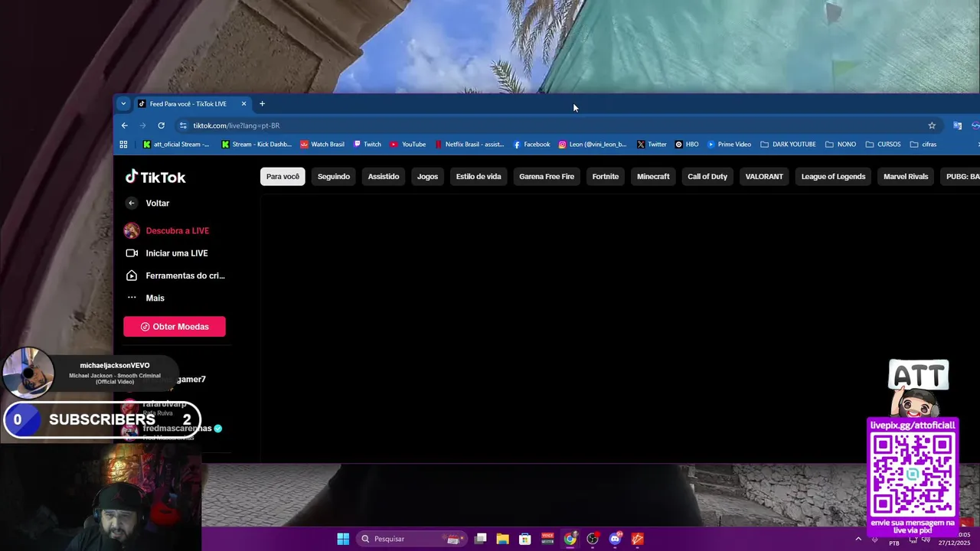The height and width of the screenshot is (551, 980).
Task: Expand the CURSOS bookmark folder
Action: (x=883, y=145)
